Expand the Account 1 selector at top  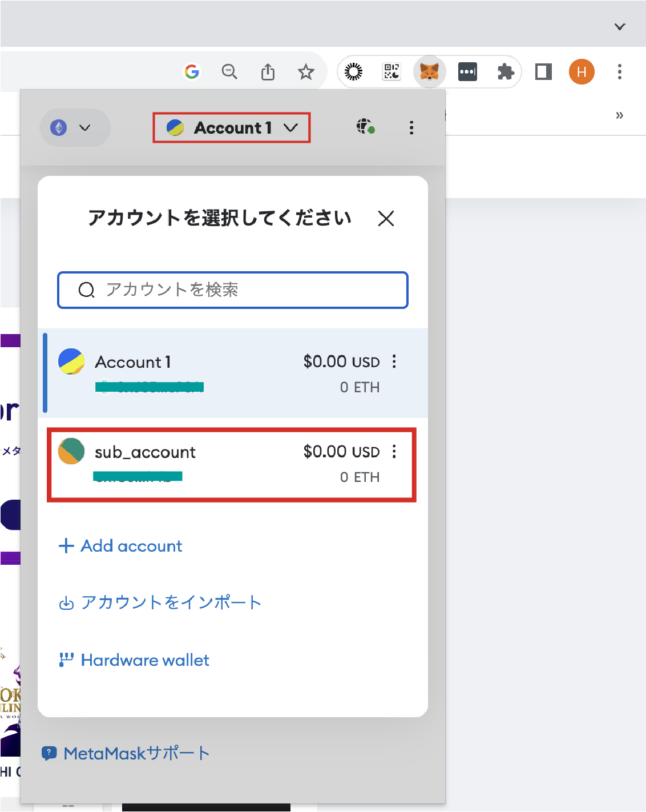tap(232, 128)
